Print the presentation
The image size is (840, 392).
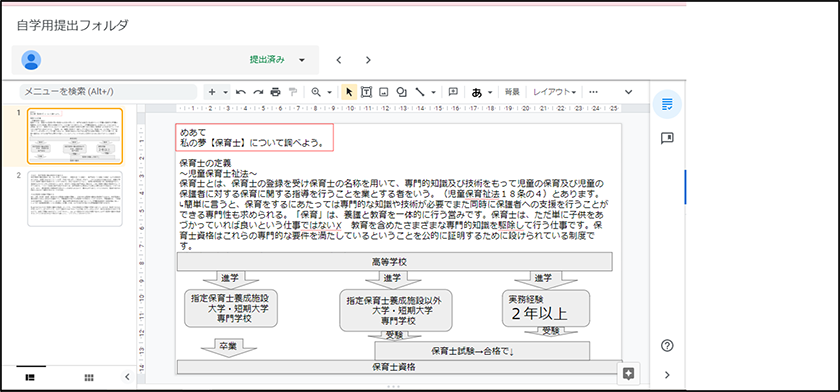pyautogui.click(x=275, y=92)
